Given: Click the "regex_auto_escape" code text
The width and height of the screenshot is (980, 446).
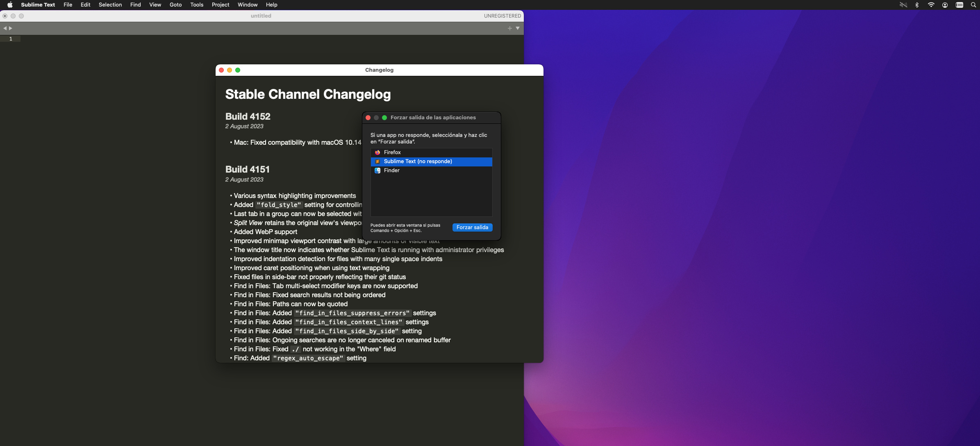Looking at the screenshot, I should pyautogui.click(x=308, y=358).
